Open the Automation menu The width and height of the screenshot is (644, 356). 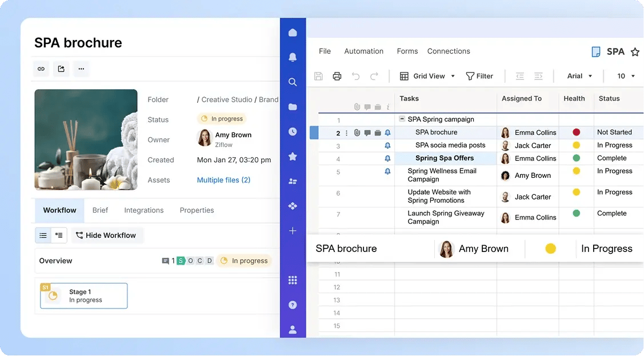point(363,51)
